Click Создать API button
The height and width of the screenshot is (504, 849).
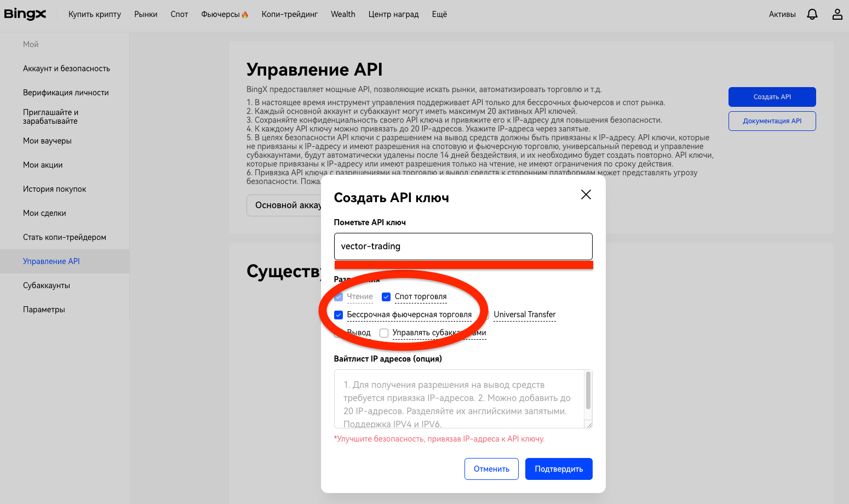pyautogui.click(x=772, y=97)
